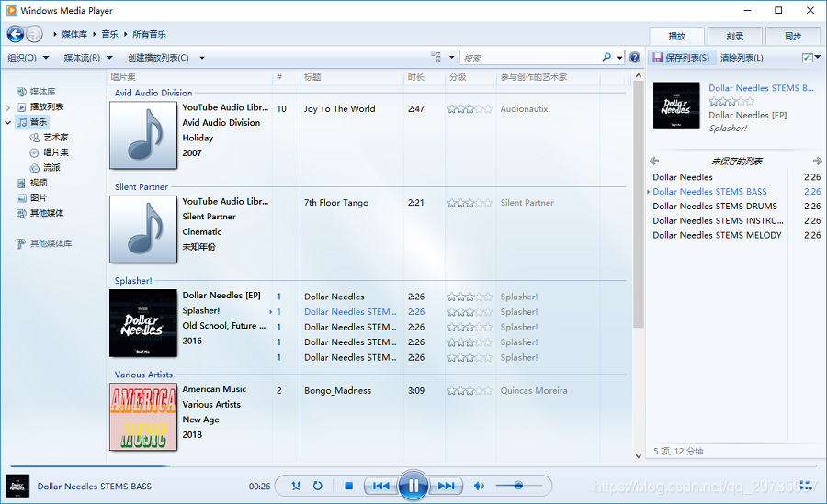827x504 pixels.
Task: Sort by the 标题 column header
Action: 312,77
